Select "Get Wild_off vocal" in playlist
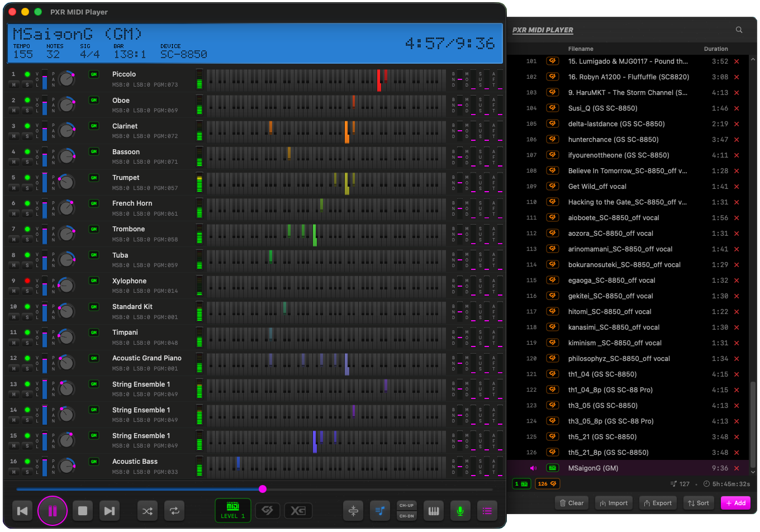 tap(597, 187)
